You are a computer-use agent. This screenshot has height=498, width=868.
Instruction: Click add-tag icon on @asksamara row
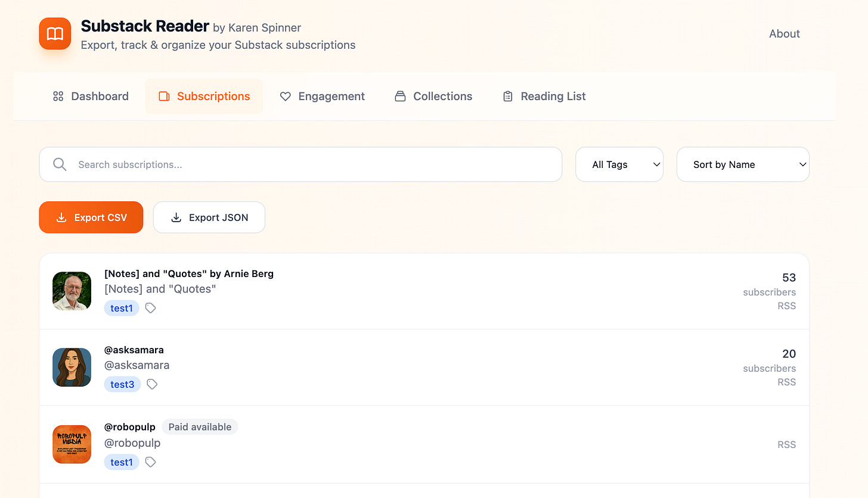click(x=152, y=384)
